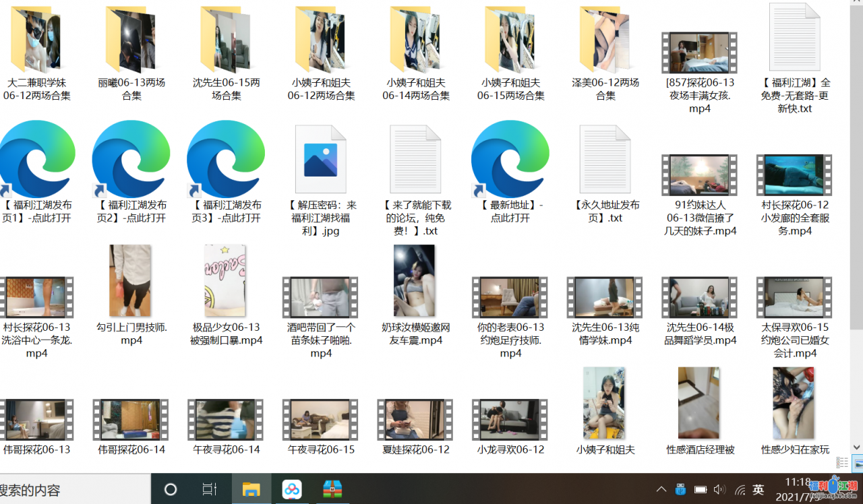This screenshot has width=863, height=504.
Task: Switch to the large thumbnails view layout
Action: coord(858,463)
